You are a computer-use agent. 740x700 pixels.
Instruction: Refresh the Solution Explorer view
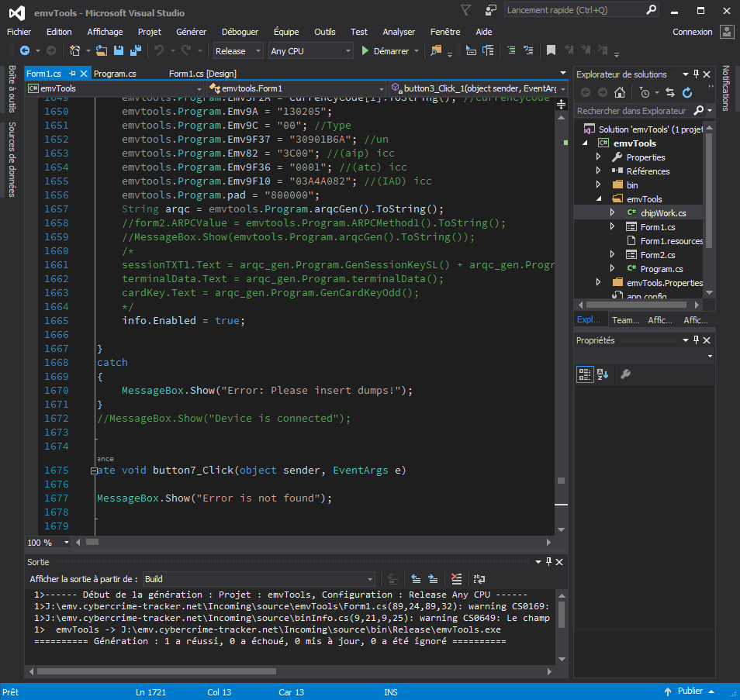[x=687, y=92]
